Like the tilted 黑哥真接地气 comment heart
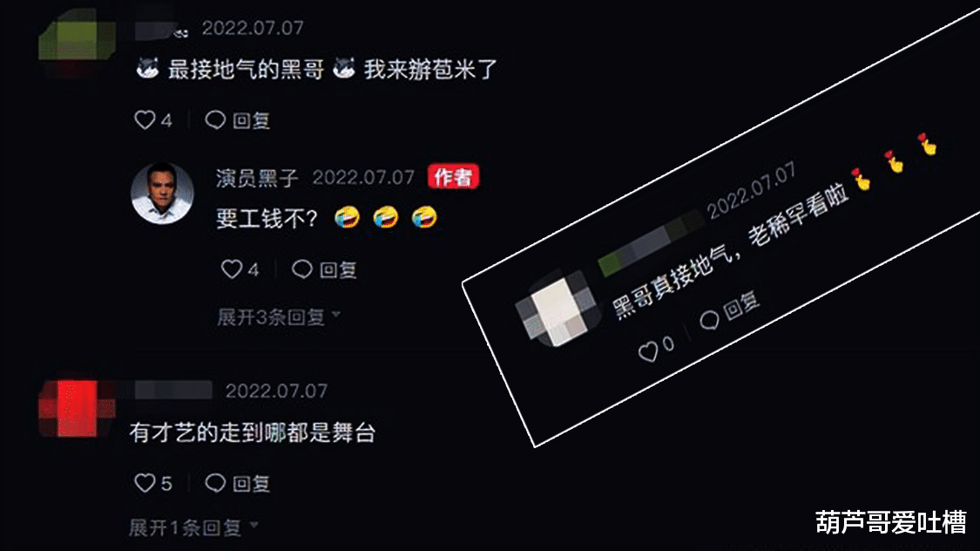 pyautogui.click(x=648, y=351)
